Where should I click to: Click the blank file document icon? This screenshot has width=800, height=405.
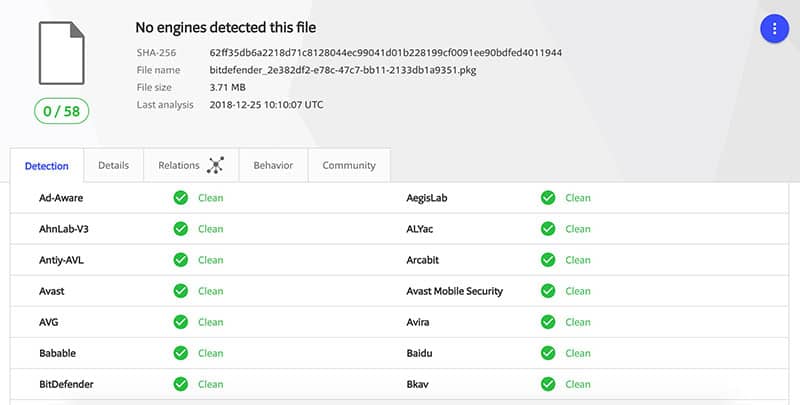[x=62, y=53]
